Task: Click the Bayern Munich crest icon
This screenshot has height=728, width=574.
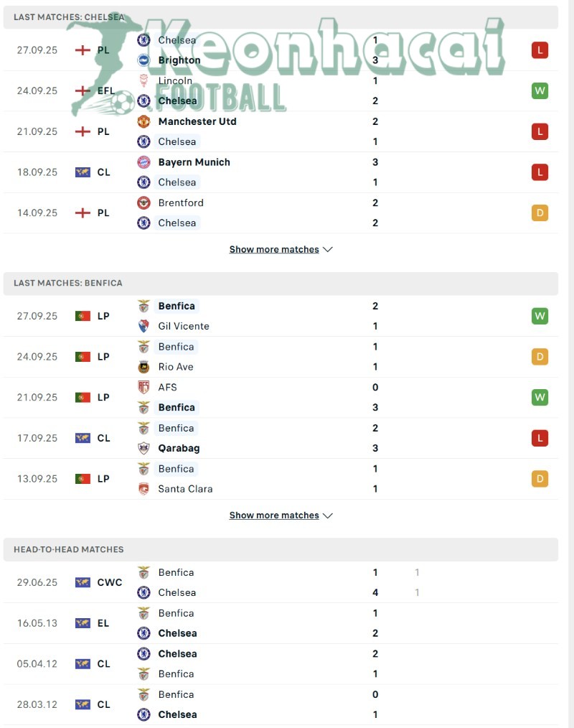Action: pyautogui.click(x=143, y=162)
